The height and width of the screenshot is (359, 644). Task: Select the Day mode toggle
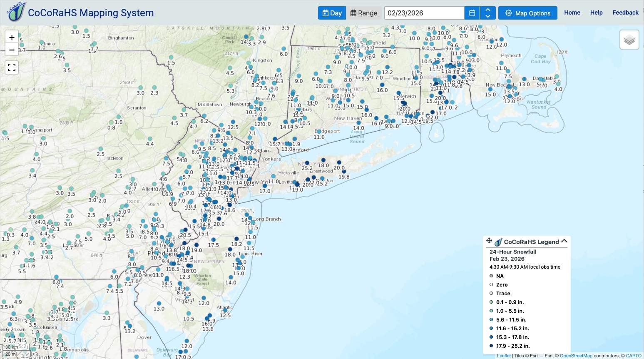[x=332, y=13]
